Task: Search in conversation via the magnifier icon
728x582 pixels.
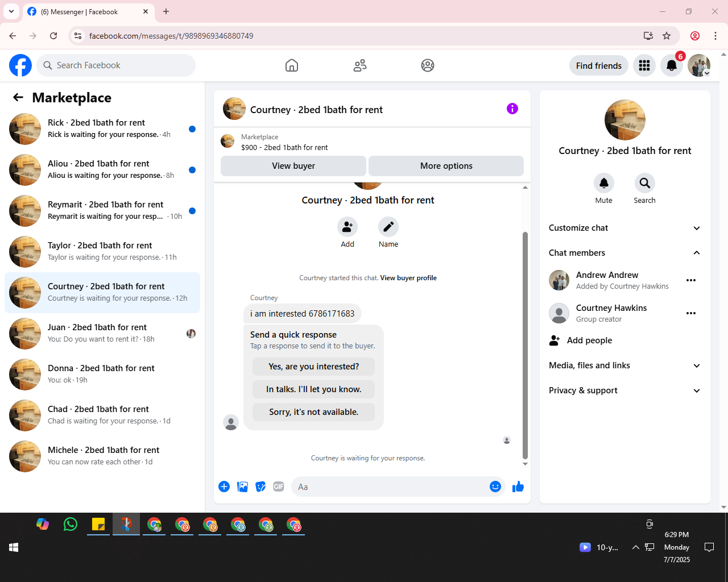Action: pos(645,183)
